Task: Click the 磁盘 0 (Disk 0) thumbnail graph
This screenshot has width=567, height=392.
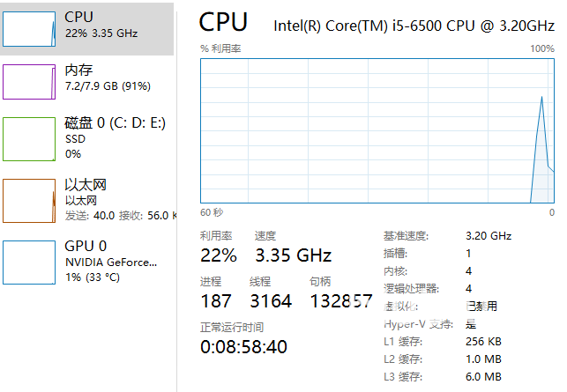Action: coord(29,138)
